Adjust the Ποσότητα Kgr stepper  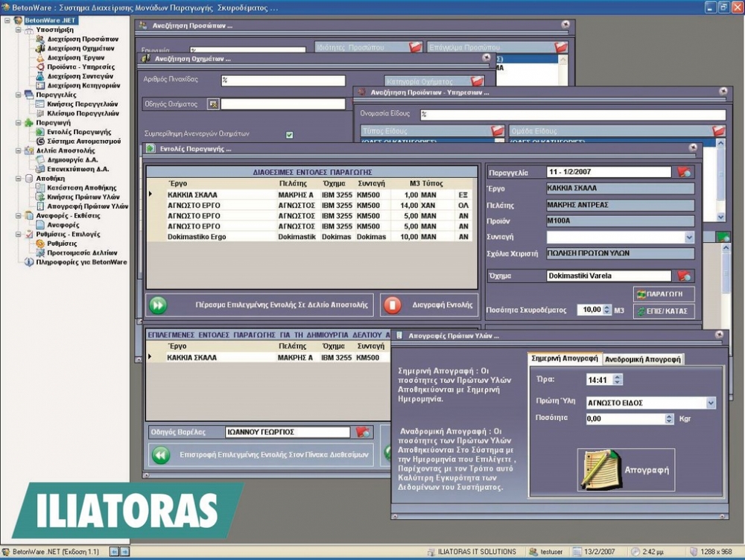click(669, 419)
